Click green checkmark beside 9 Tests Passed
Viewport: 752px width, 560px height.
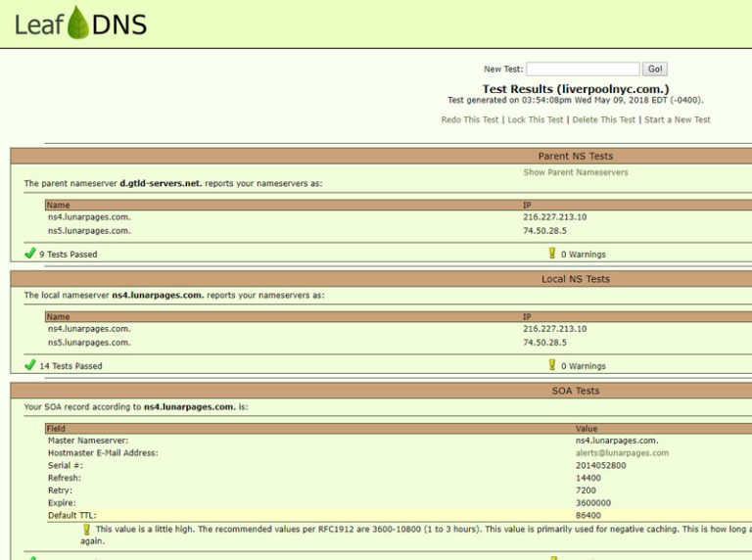30,254
